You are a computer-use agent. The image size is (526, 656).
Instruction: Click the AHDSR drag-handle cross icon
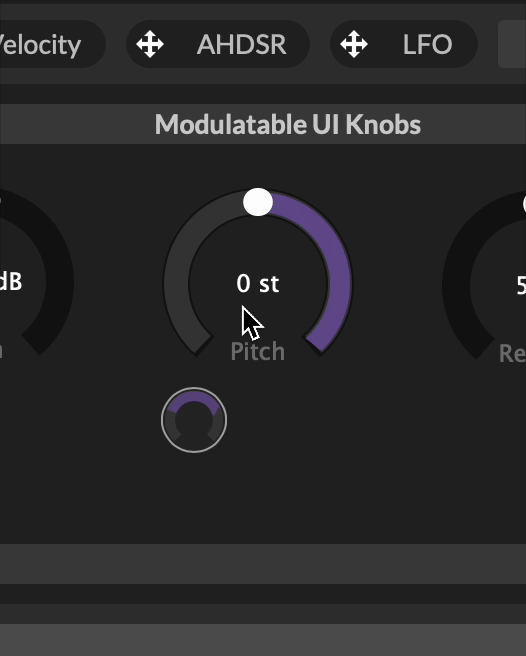tap(150, 44)
